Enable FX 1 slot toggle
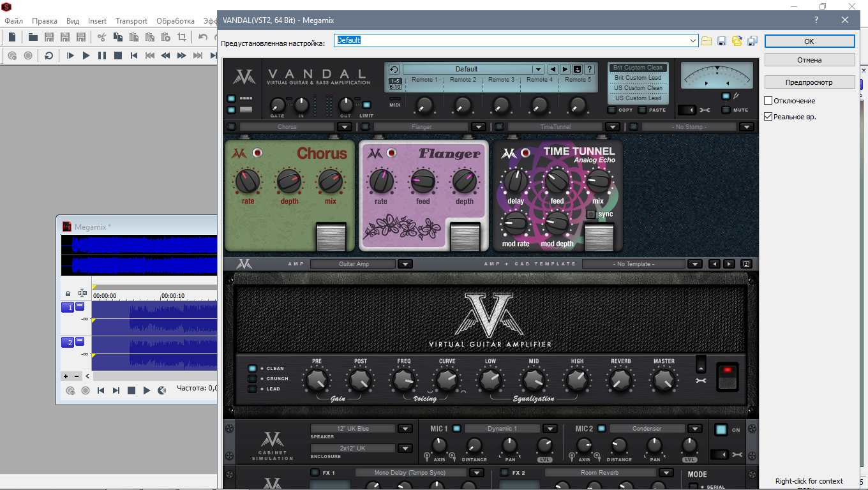 (x=315, y=473)
